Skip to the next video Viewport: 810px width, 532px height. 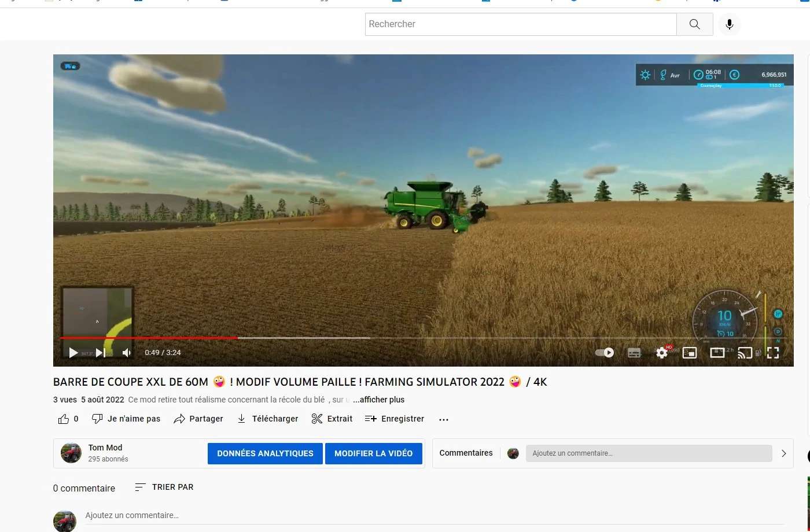click(x=101, y=353)
